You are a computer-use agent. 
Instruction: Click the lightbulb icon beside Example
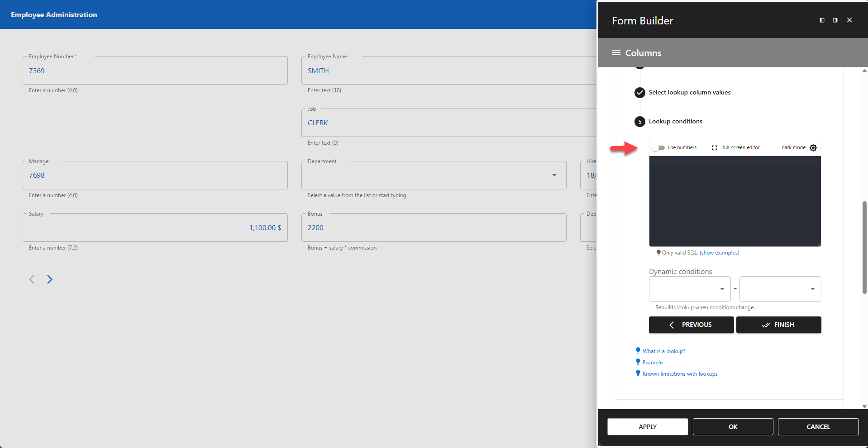pyautogui.click(x=638, y=362)
